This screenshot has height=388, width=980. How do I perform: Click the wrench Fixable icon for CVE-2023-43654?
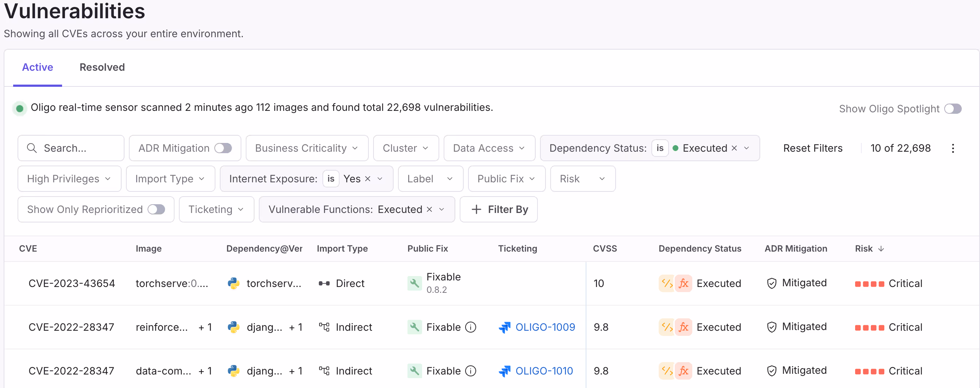tap(414, 283)
